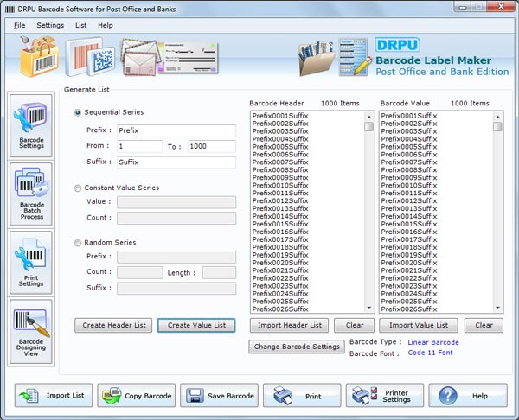Select Prefix0012Suffix in Barcode Header list
This screenshot has height=420, width=519.
point(280,200)
